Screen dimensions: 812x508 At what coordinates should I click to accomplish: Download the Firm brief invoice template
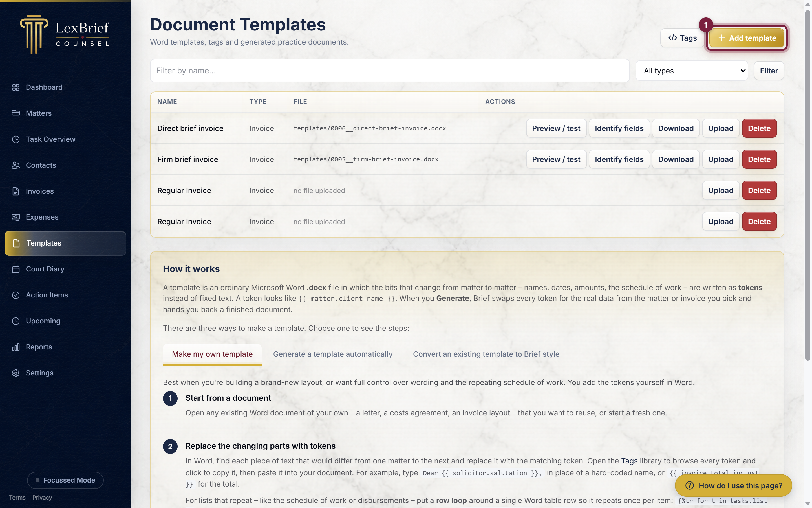pos(676,159)
